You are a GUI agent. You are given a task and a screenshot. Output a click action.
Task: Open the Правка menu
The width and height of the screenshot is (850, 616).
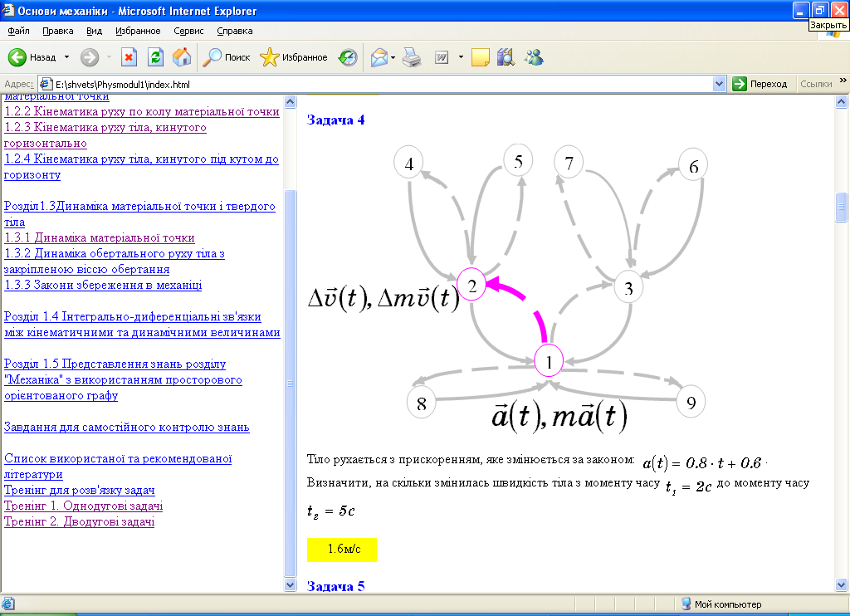pos(58,31)
